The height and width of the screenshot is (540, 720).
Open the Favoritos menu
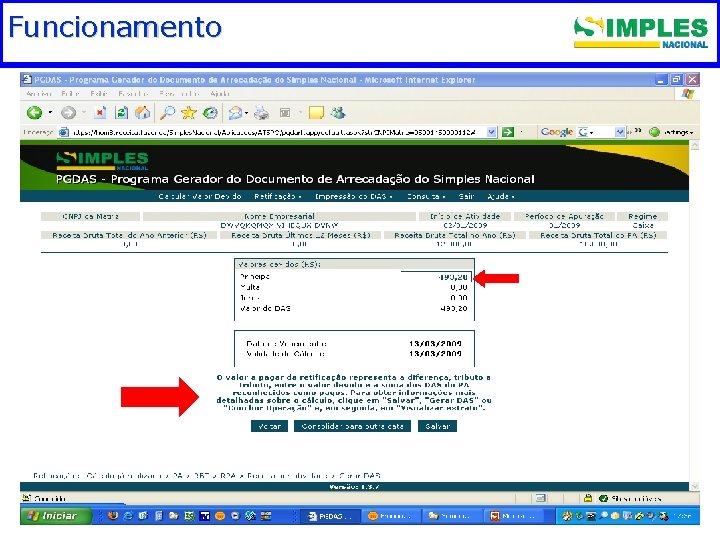click(133, 94)
